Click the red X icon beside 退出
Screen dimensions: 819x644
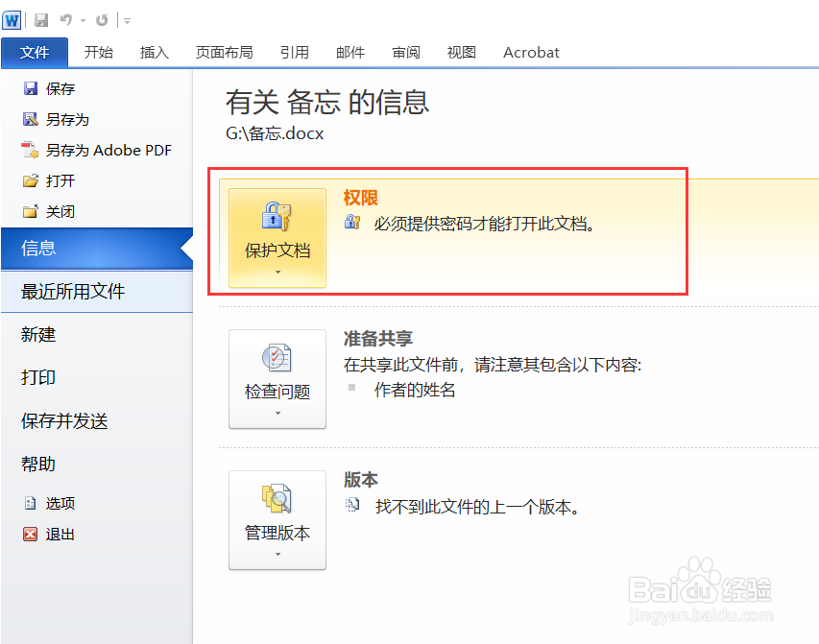31,534
